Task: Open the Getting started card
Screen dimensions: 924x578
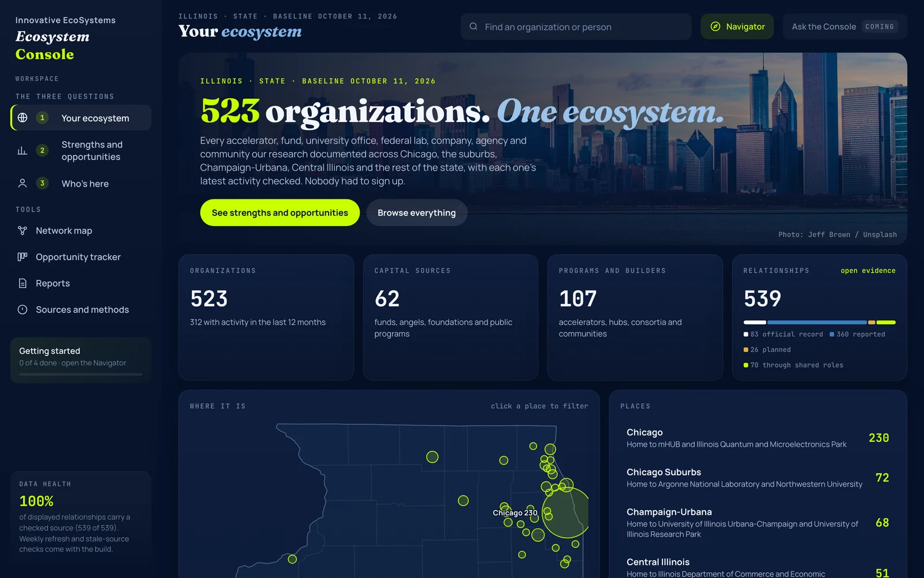Action: point(81,360)
